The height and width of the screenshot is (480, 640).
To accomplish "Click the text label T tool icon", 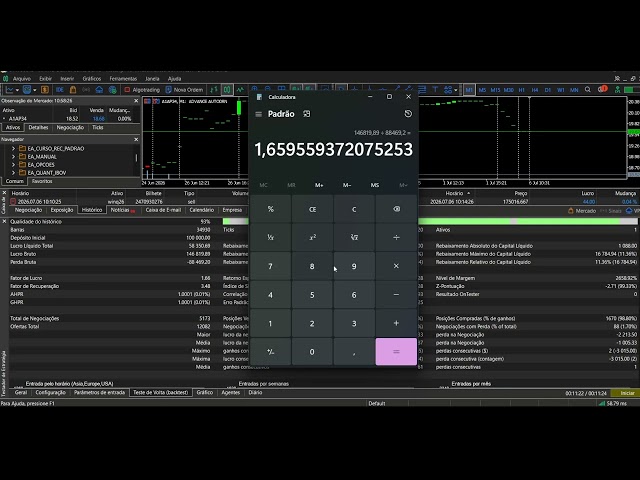I will click(435, 89).
